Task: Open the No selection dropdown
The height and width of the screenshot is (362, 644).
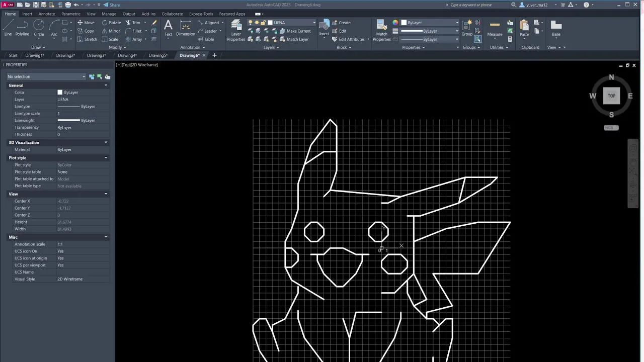Action: tap(46, 76)
